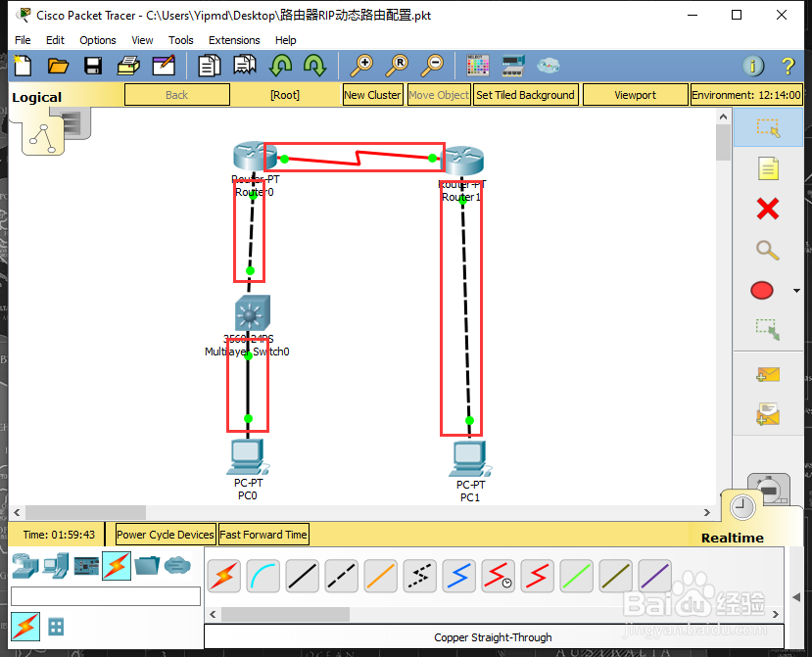The image size is (812, 657).
Task: Switch to the Realtime mode tab
Action: (733, 538)
